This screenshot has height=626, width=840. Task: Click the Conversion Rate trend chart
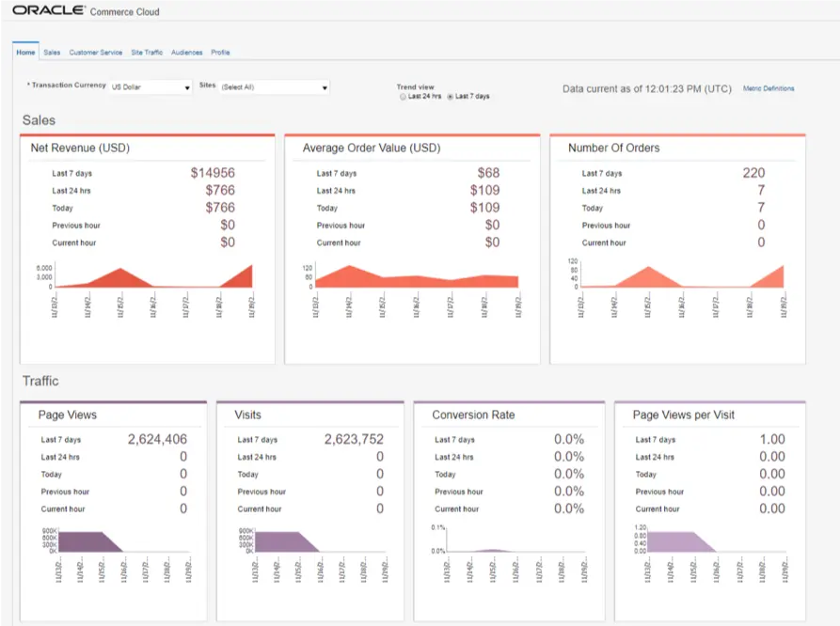(508, 543)
